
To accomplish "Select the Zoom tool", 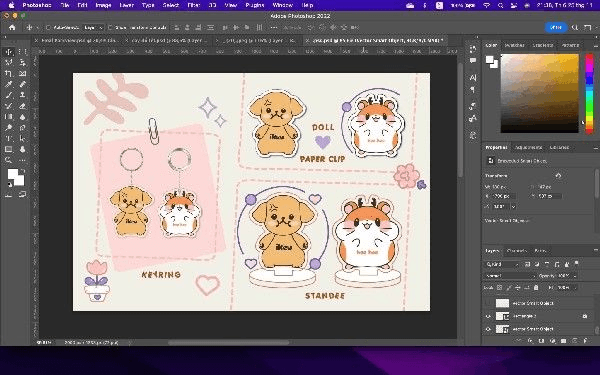I will (x=8, y=160).
